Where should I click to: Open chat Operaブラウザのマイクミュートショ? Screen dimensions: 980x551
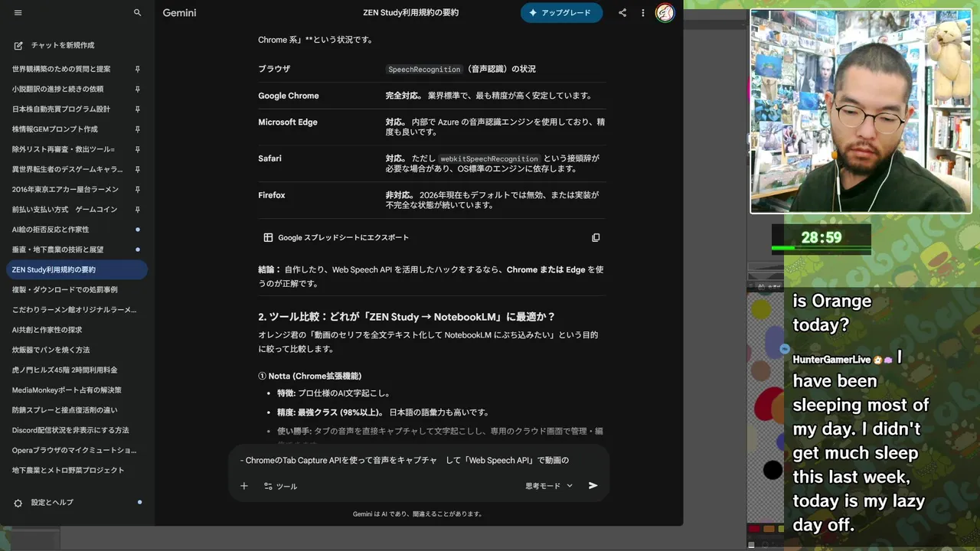[74, 450]
